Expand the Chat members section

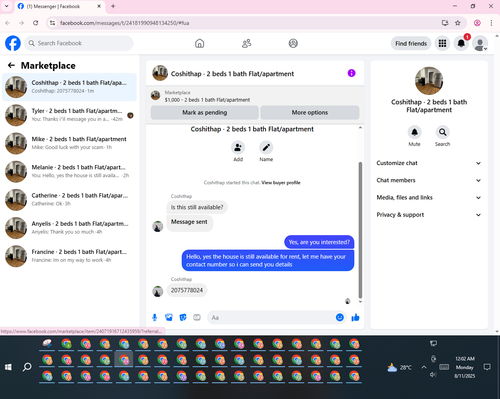[x=429, y=180]
